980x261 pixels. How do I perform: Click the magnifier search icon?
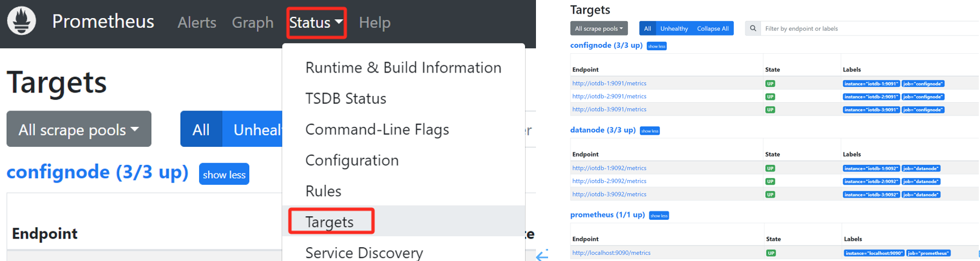click(753, 28)
